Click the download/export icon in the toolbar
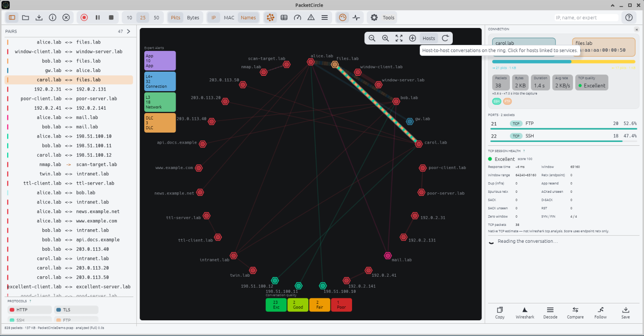The image size is (644, 336). [39, 17]
